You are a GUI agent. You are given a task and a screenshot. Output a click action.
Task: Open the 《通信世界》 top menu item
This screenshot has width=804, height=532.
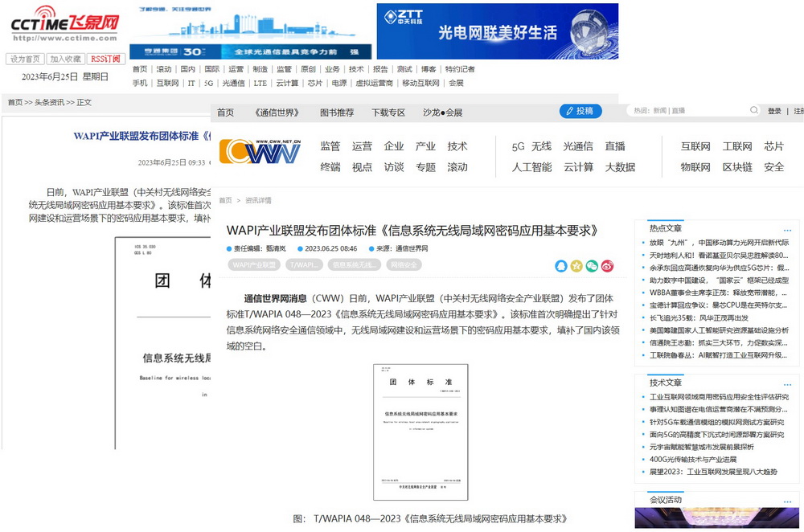click(277, 113)
